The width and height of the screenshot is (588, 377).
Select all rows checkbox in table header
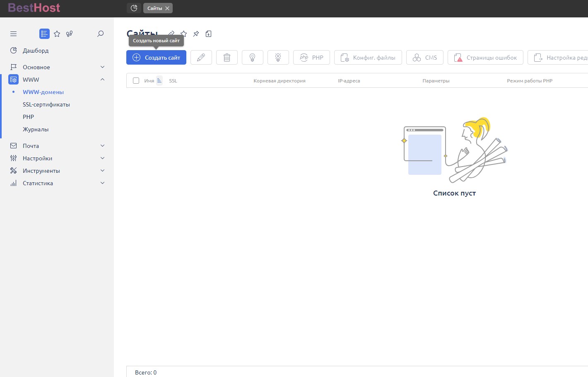[x=136, y=81]
